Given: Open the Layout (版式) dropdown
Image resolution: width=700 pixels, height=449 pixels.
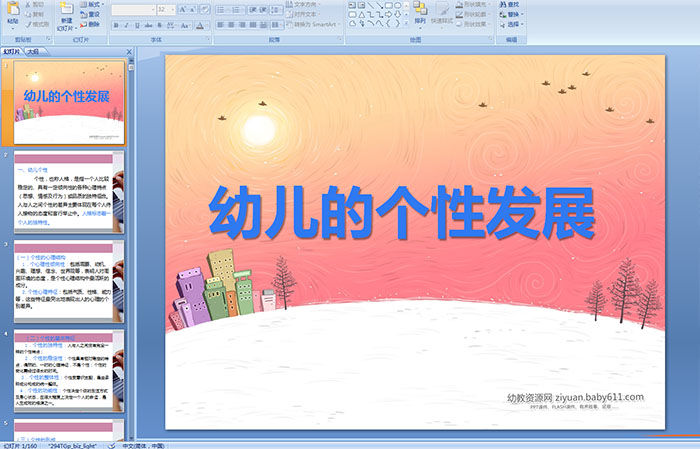Looking at the screenshot, I should click(x=92, y=4).
